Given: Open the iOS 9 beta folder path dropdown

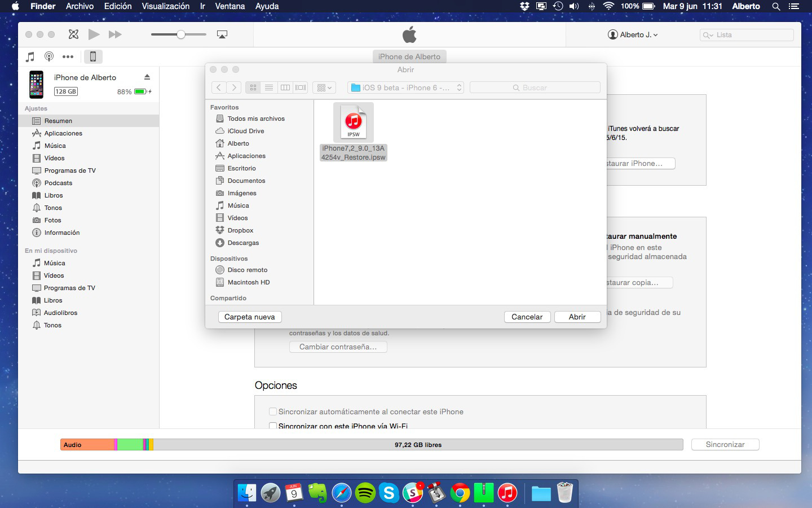Looking at the screenshot, I should [406, 87].
